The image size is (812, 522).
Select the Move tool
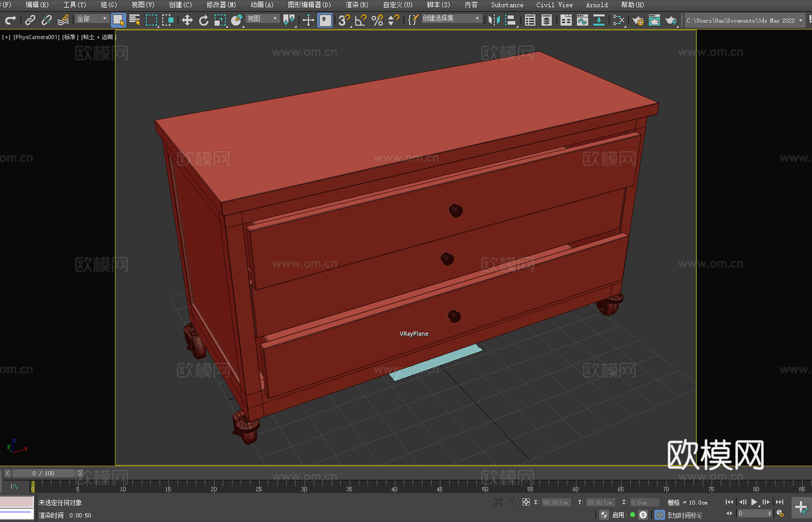[187, 20]
